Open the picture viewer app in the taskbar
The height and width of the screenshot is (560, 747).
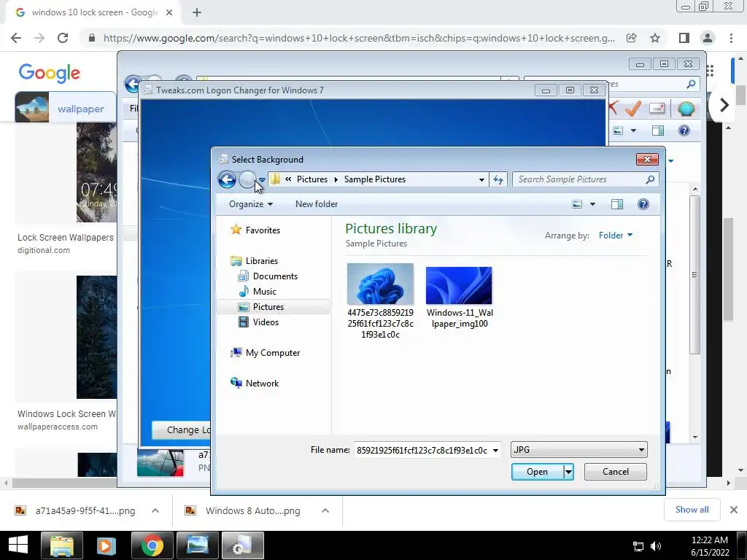pos(197,545)
